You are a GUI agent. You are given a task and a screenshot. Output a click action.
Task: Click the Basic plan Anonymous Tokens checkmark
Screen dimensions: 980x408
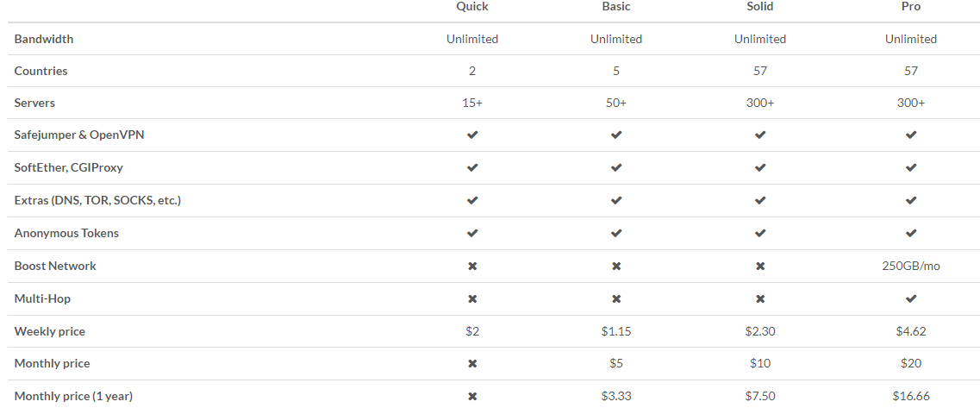pyautogui.click(x=616, y=233)
